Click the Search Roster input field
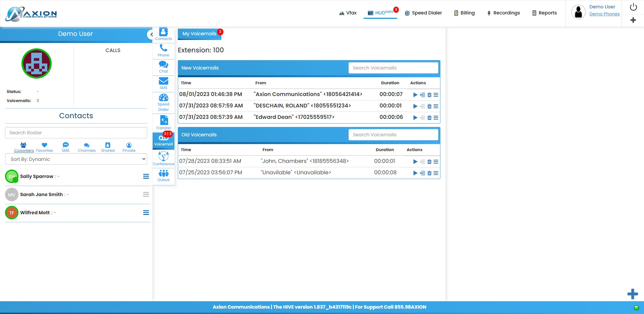This screenshot has height=314, width=644. pos(76,133)
